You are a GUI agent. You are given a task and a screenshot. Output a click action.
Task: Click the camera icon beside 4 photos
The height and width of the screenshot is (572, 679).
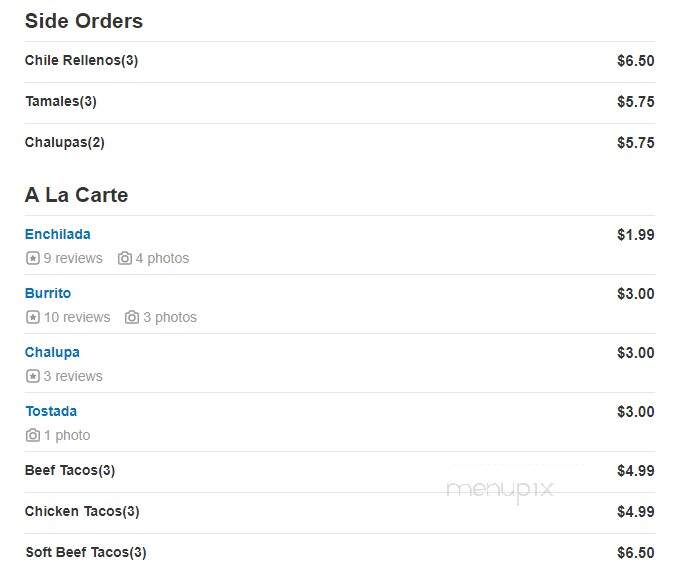pos(125,258)
